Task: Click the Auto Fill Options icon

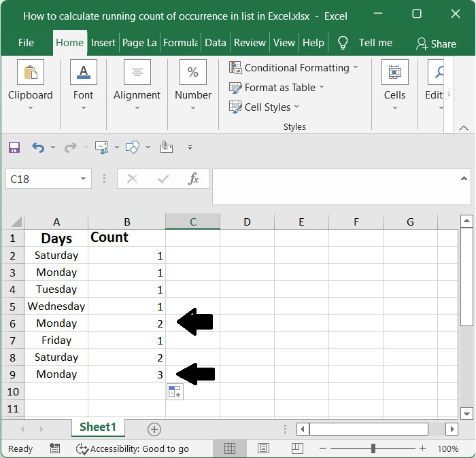Action: (175, 391)
